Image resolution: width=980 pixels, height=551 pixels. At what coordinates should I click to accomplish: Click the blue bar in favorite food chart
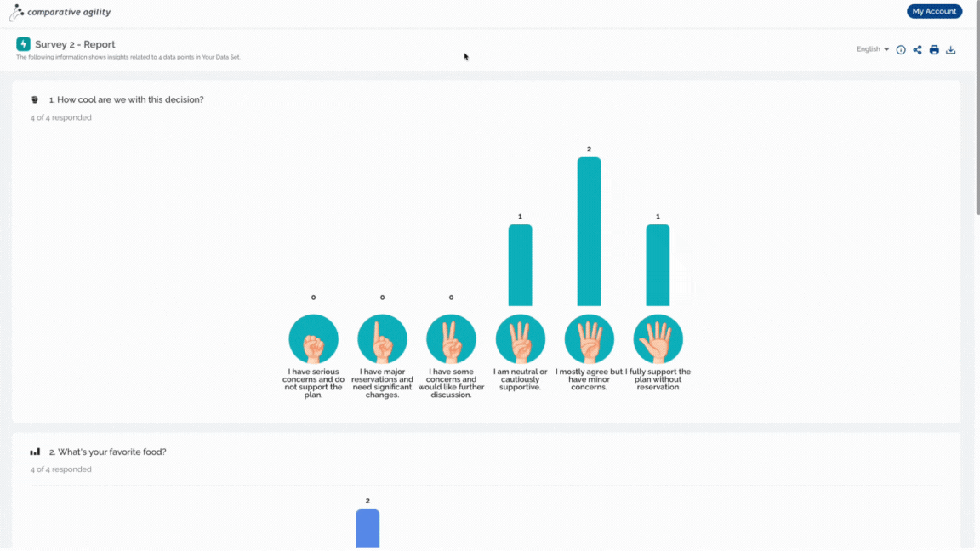click(367, 529)
